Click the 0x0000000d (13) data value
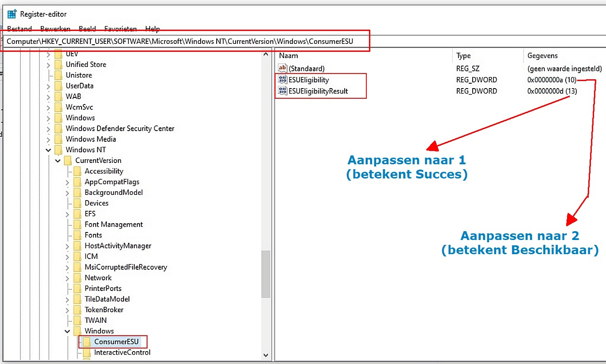Image resolution: width=606 pixels, height=364 pixels. click(x=552, y=91)
